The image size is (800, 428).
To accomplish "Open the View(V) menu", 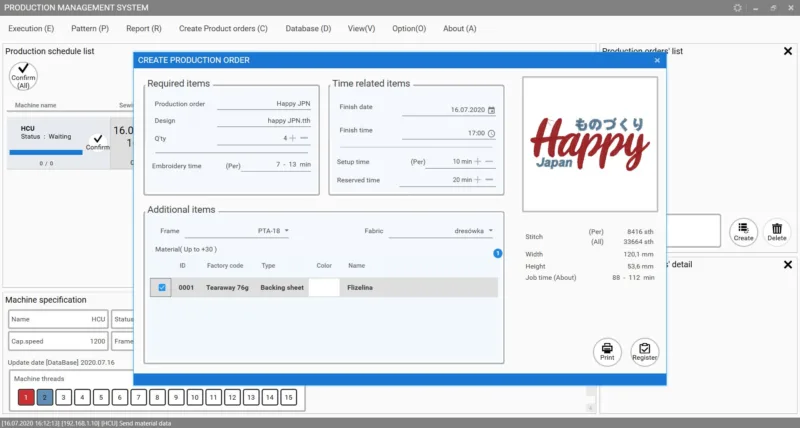I will click(x=361, y=29).
